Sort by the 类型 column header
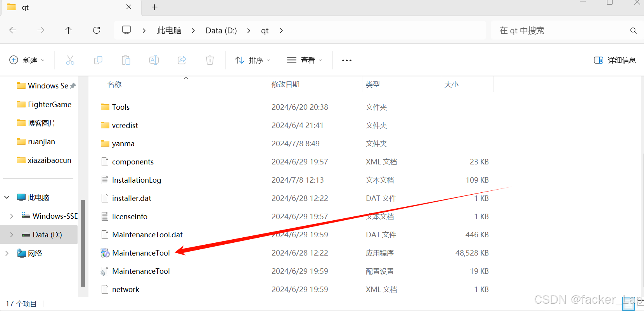 pyautogui.click(x=373, y=84)
